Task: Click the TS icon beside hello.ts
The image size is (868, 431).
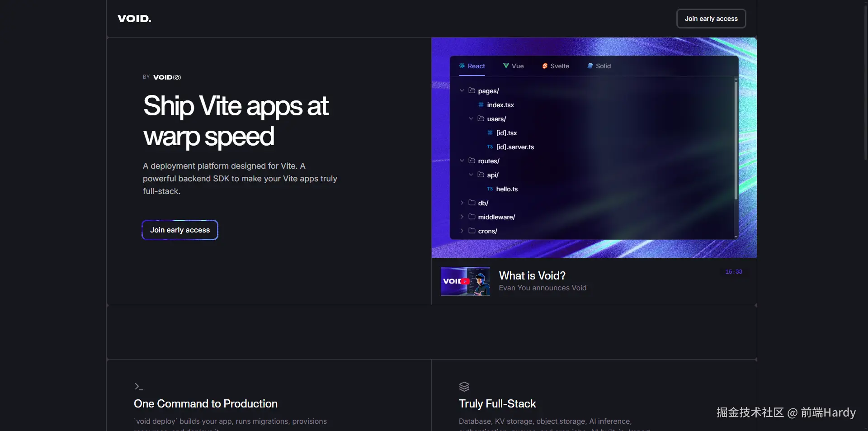Action: click(490, 189)
